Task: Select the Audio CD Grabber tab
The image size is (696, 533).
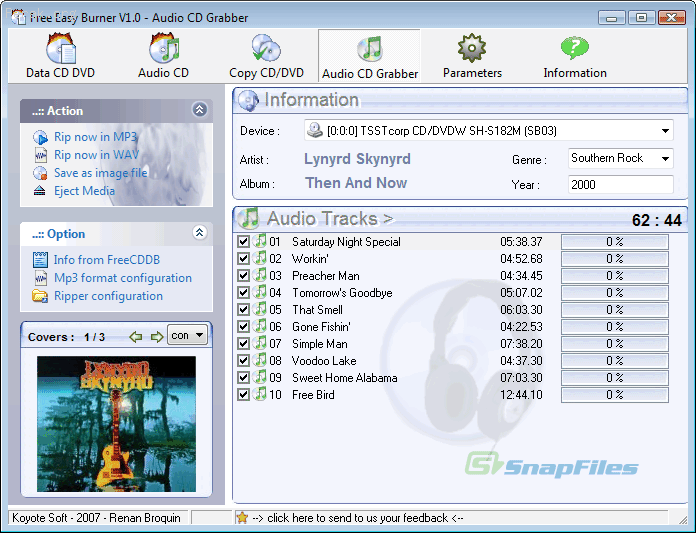Action: coord(370,56)
